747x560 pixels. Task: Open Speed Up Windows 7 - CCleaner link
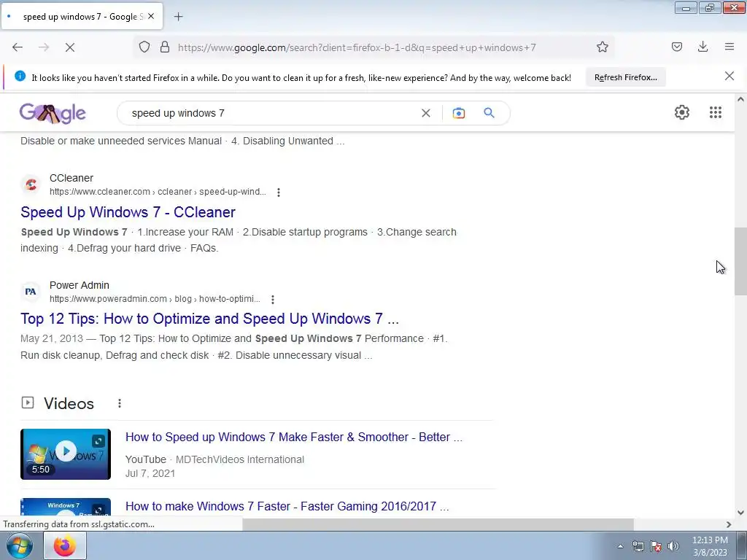point(128,212)
